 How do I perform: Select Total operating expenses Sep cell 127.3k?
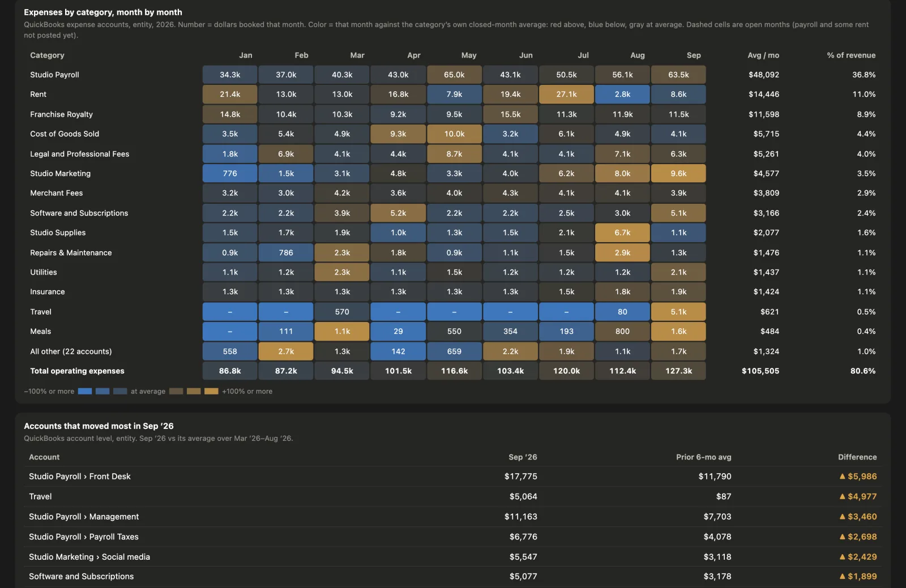click(x=678, y=371)
